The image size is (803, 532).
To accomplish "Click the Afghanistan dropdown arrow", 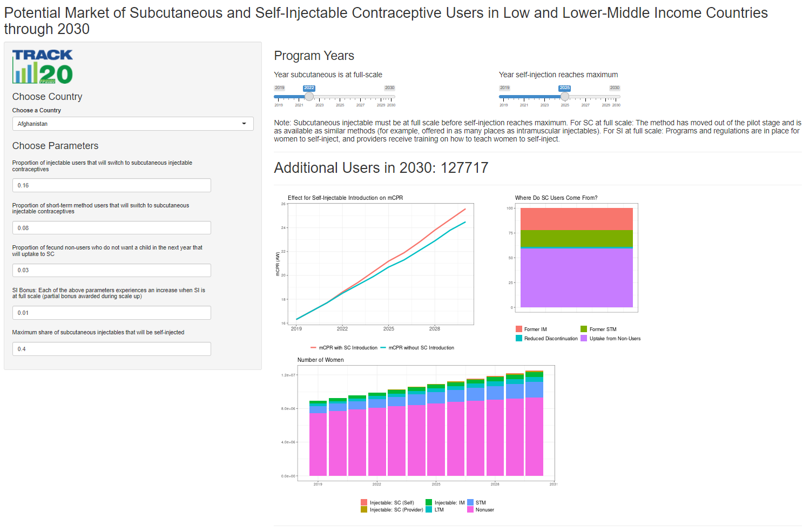I will point(244,124).
